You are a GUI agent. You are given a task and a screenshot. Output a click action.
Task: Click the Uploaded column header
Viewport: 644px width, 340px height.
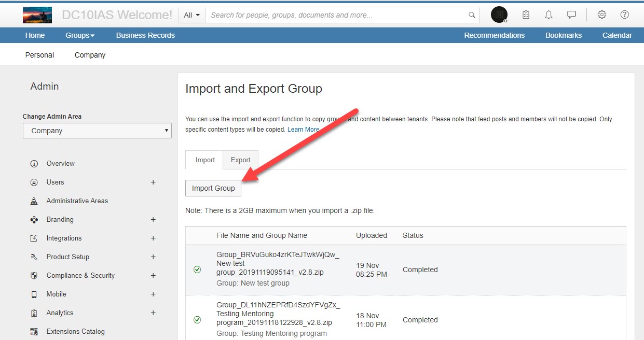click(x=372, y=235)
